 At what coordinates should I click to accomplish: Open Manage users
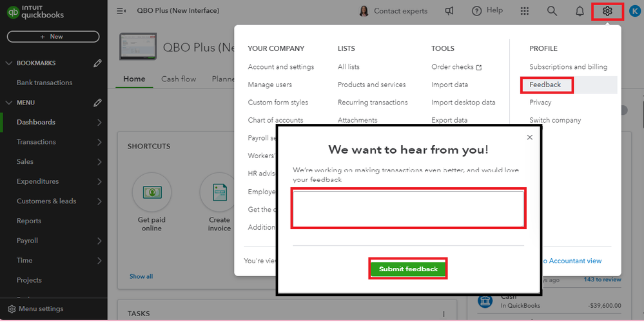click(x=270, y=85)
